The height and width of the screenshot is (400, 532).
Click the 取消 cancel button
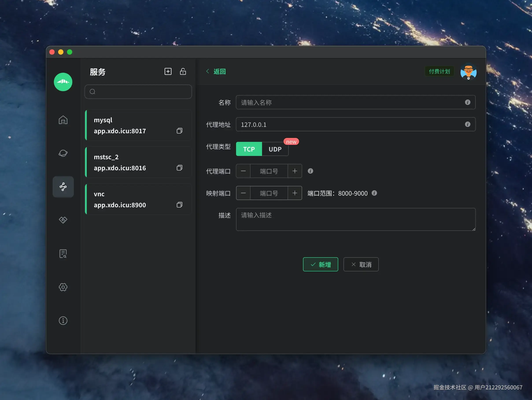pyautogui.click(x=361, y=264)
